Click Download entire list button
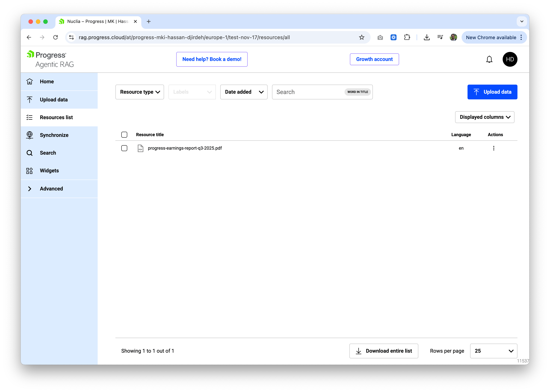Image resolution: width=550 pixels, height=392 pixels. click(x=384, y=351)
